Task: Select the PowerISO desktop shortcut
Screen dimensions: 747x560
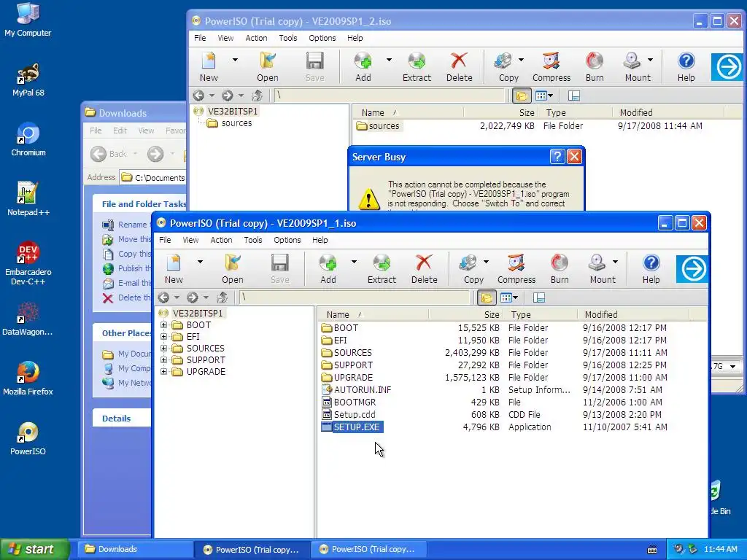Action: pyautogui.click(x=28, y=438)
